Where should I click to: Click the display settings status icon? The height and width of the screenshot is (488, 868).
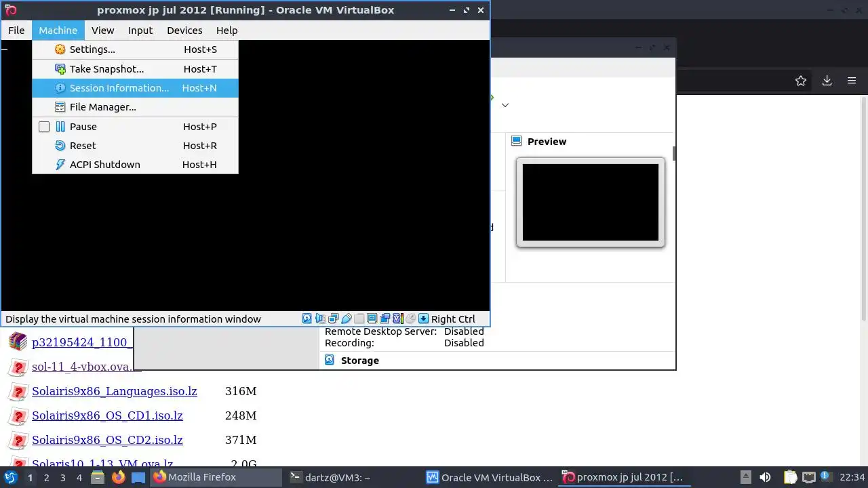372,319
